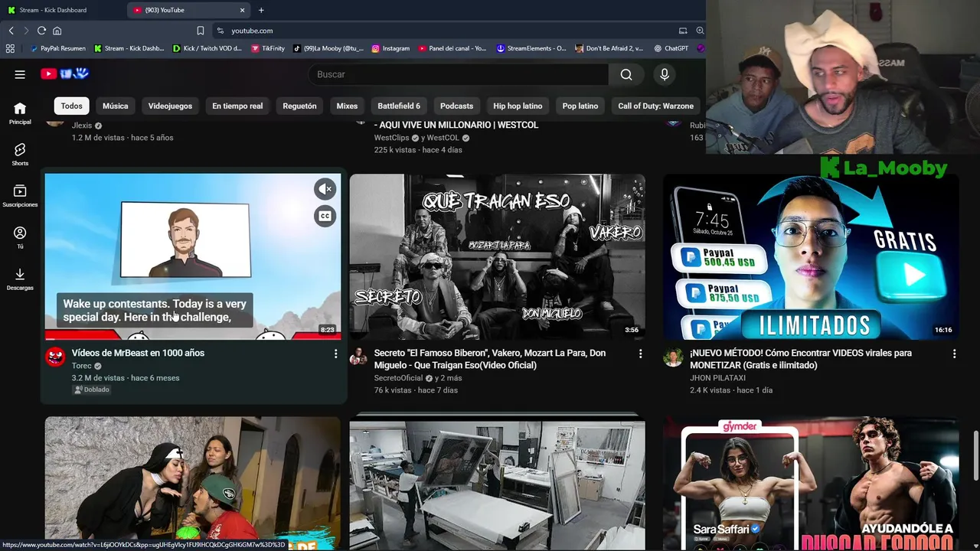Image resolution: width=980 pixels, height=551 pixels.
Task: Open the YouTube hamburger guide menu
Action: coord(20,74)
